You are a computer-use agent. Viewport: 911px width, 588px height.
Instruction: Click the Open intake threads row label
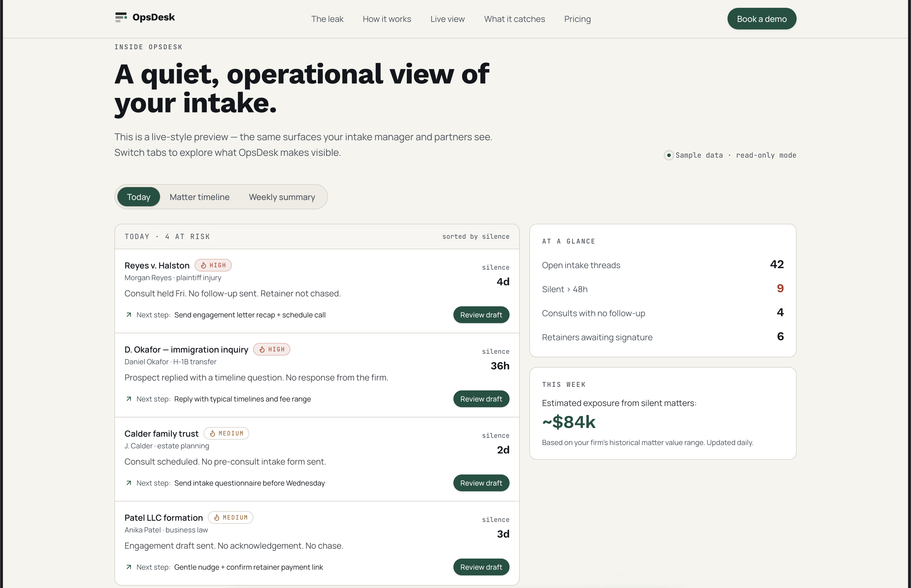click(x=581, y=265)
